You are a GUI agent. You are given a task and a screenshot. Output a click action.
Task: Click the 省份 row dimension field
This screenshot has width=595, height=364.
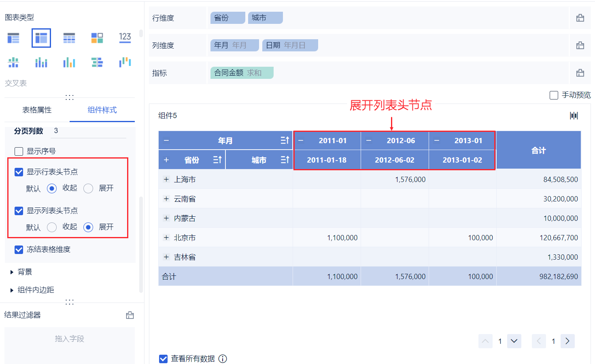tap(228, 18)
